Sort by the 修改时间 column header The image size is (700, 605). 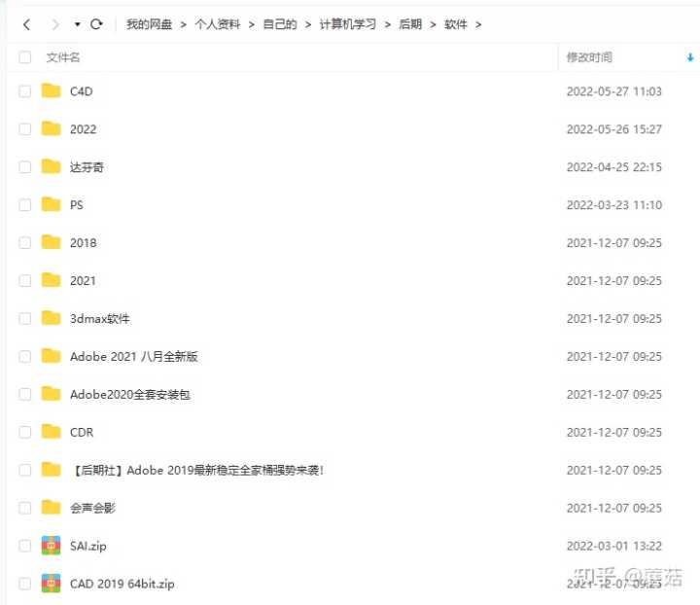click(589, 57)
